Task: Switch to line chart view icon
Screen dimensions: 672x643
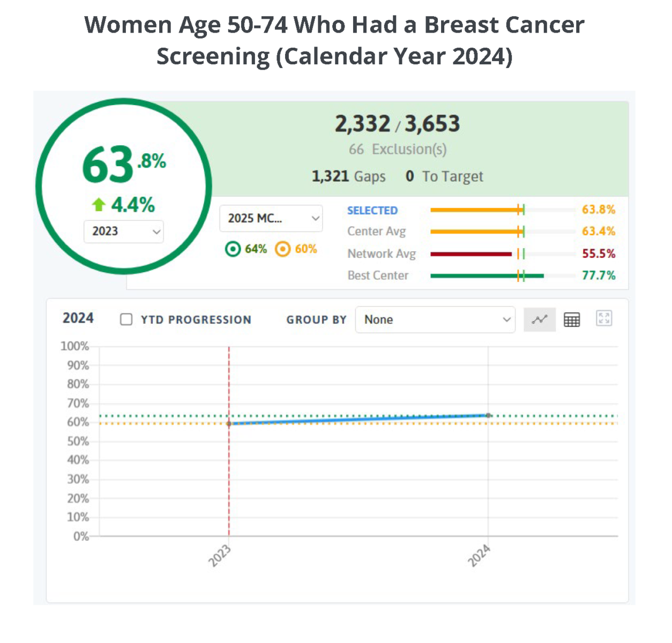Action: click(539, 319)
